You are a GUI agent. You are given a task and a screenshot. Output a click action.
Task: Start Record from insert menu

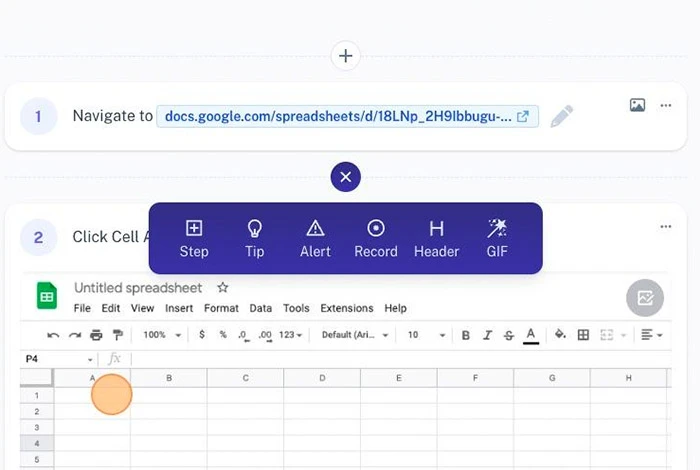click(x=376, y=239)
